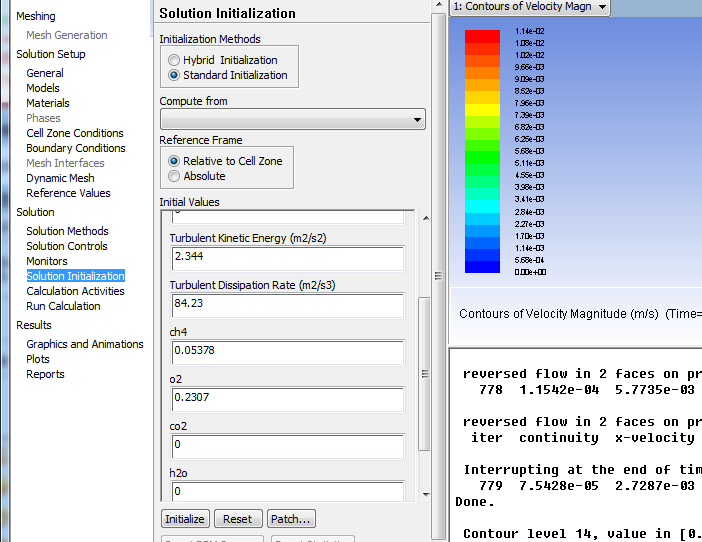Click the Turbulent Kinetic Energy input field
Screen dimensions: 702x542
pyautogui.click(x=286, y=258)
